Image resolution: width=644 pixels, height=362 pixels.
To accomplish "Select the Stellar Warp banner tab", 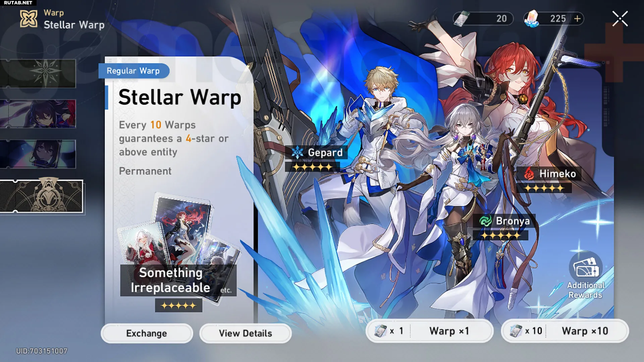I will point(41,196).
